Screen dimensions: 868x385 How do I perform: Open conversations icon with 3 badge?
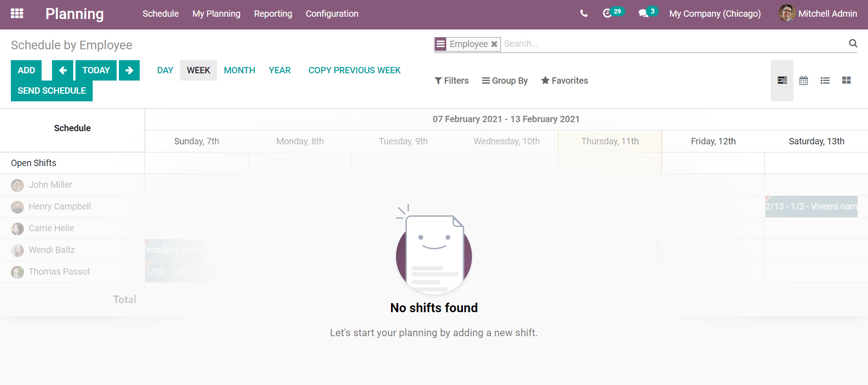[x=648, y=13]
